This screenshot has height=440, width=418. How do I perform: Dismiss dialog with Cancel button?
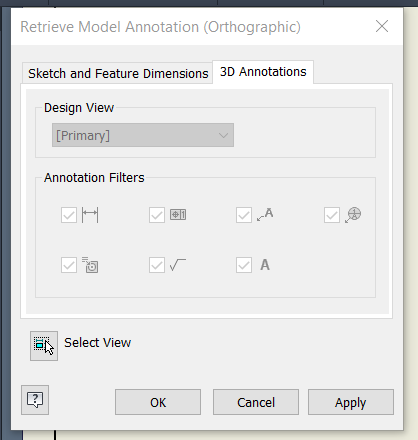tap(256, 402)
